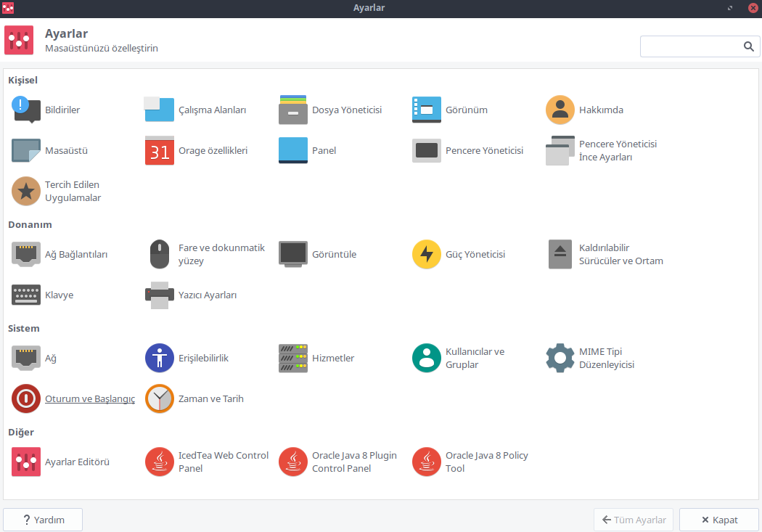Click the Oturum ve Başlangıç link
Image resolution: width=762 pixels, height=532 pixels.
click(x=90, y=399)
